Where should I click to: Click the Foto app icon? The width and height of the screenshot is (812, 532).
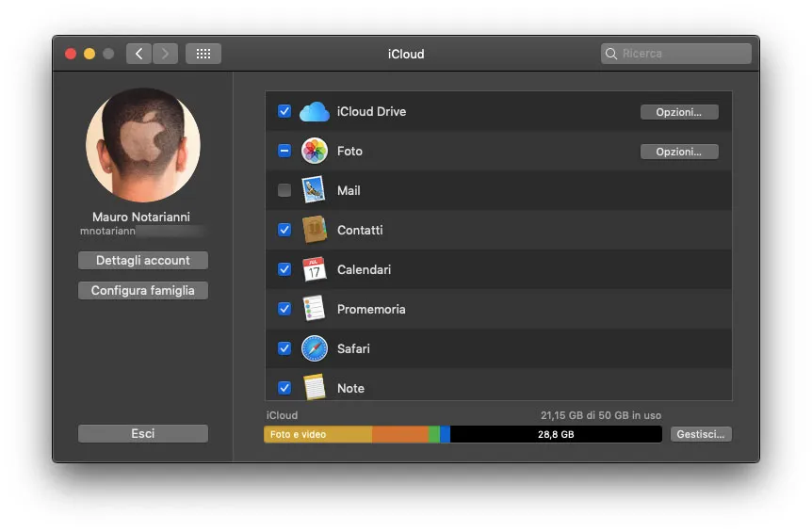point(315,151)
